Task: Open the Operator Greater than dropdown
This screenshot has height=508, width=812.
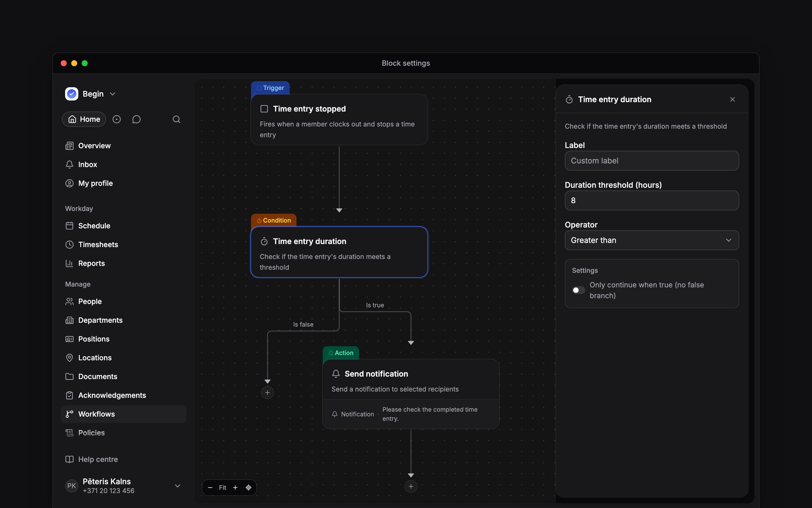Action: point(651,240)
